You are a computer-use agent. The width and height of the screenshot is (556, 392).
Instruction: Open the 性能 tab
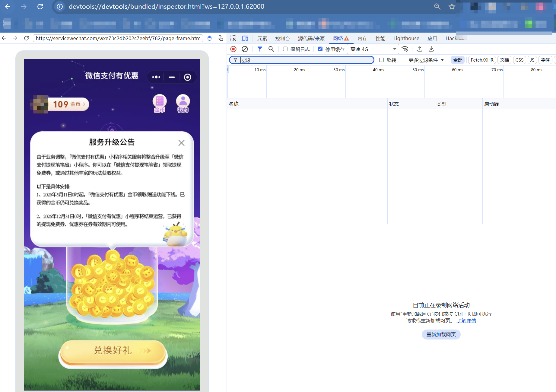380,38
